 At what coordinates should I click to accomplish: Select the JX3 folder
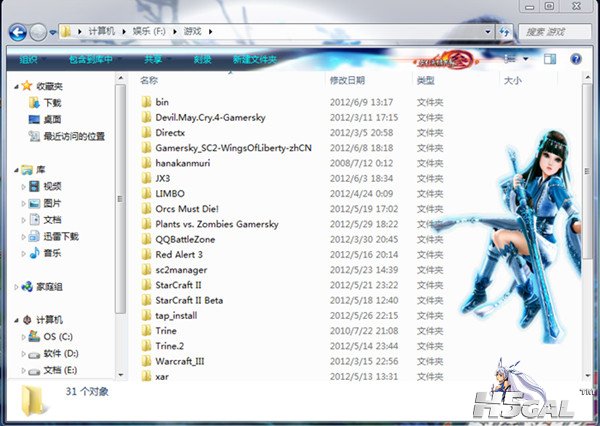163,178
